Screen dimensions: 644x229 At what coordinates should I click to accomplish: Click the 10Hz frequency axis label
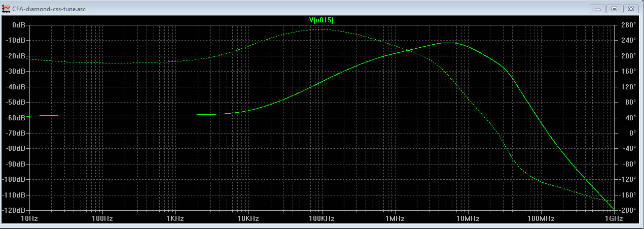30,218
